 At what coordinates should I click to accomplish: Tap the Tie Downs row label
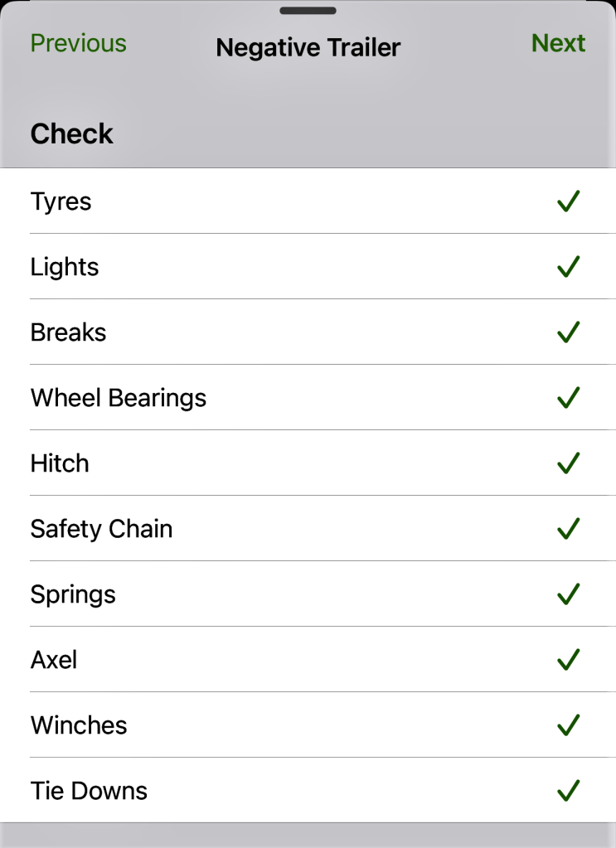[89, 791]
